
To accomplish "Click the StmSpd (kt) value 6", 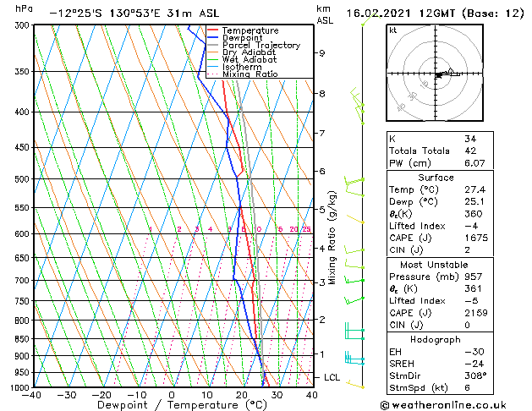I will coord(467,388).
